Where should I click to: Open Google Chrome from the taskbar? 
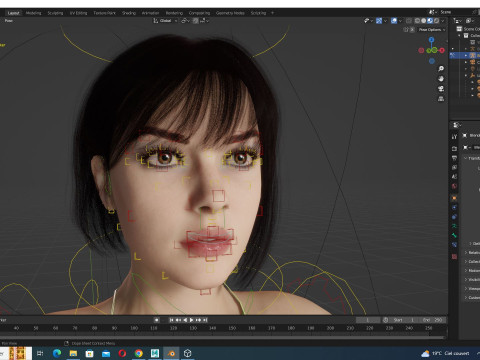[139, 353]
